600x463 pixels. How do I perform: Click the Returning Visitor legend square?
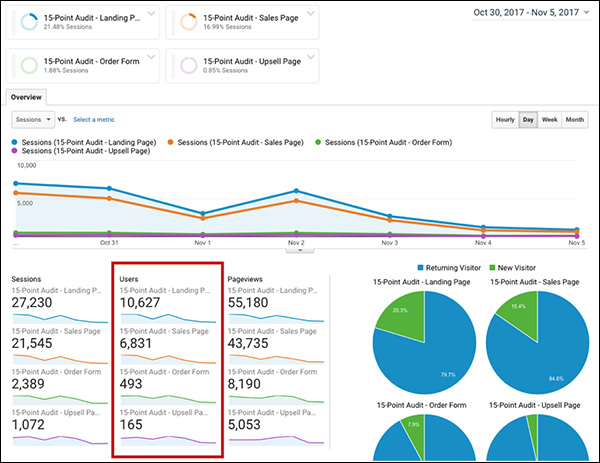(x=421, y=267)
